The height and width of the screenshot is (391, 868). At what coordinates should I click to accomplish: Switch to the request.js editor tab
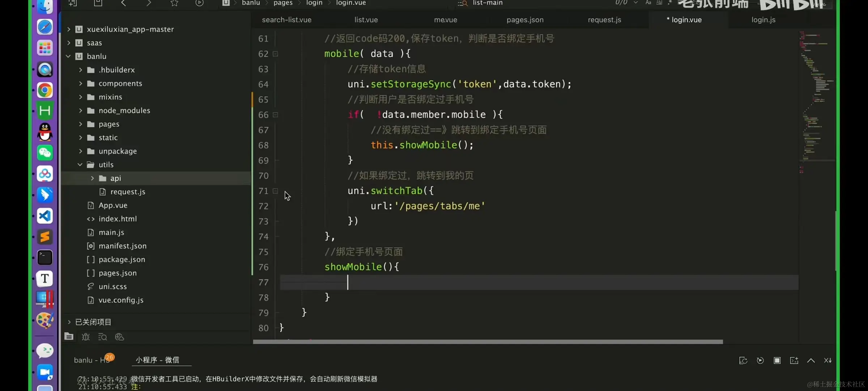tap(604, 20)
